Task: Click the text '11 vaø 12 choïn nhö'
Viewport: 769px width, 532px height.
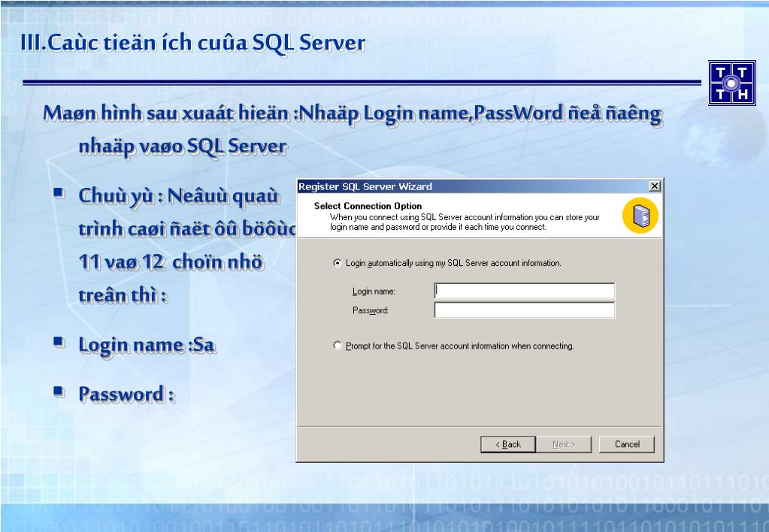Action: [x=171, y=261]
